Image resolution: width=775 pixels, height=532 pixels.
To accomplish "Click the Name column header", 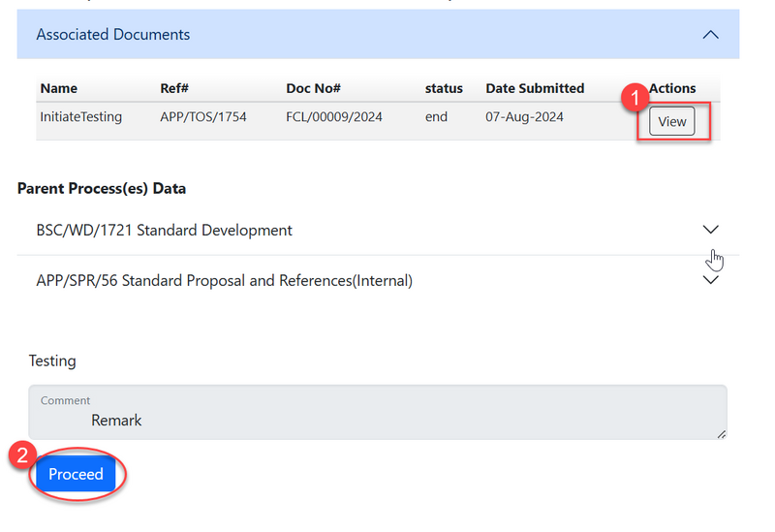I will tap(58, 88).
